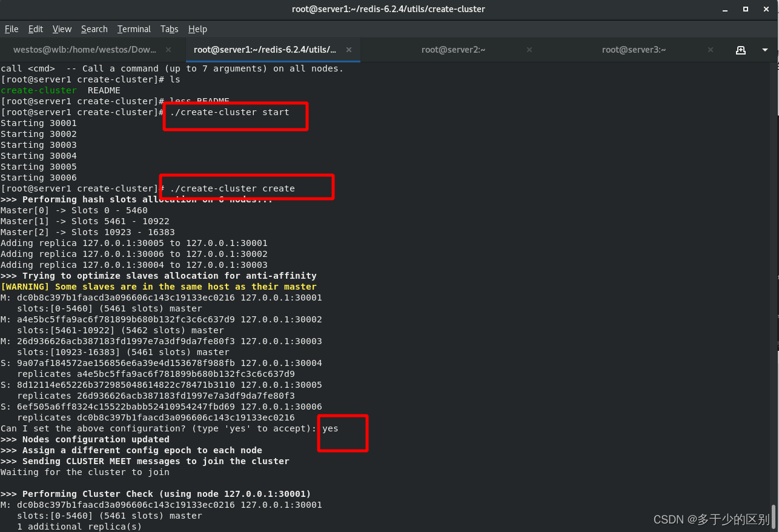Open the Edit menu

pyautogui.click(x=36, y=29)
